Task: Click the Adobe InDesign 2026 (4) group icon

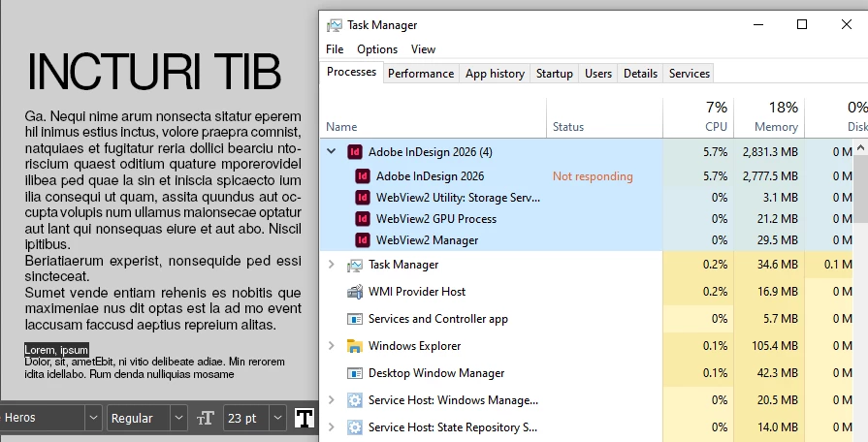Action: [x=354, y=152]
